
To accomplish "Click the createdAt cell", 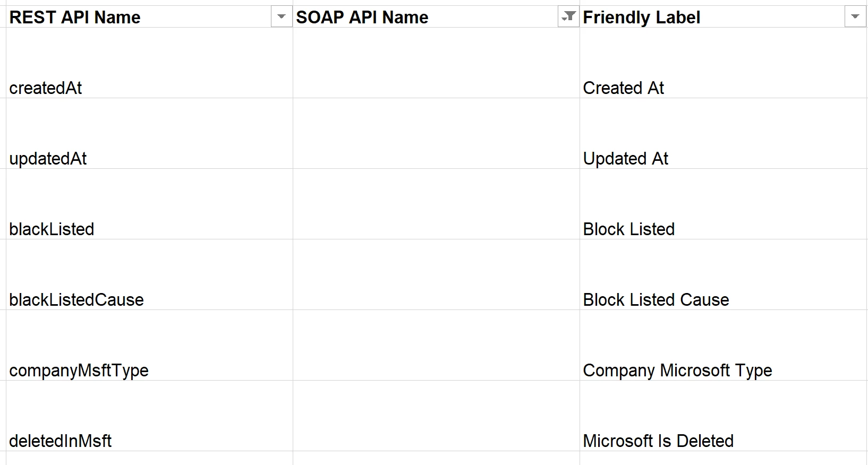I will [x=149, y=63].
